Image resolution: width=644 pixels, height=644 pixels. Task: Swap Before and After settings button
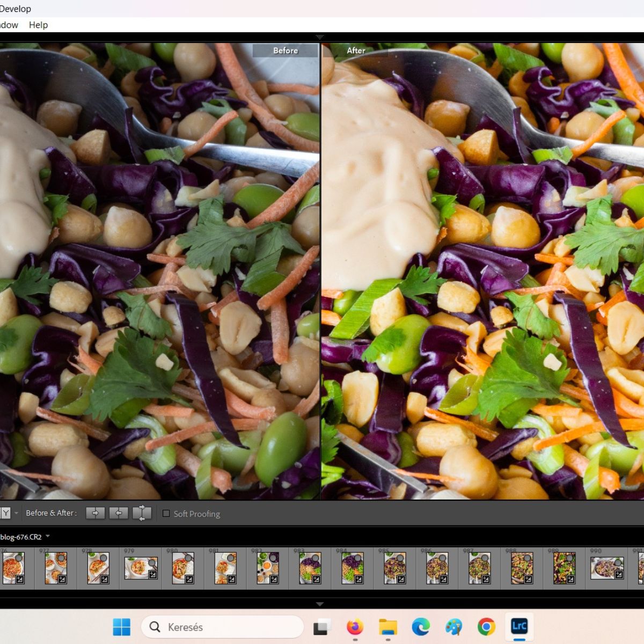coord(142,513)
